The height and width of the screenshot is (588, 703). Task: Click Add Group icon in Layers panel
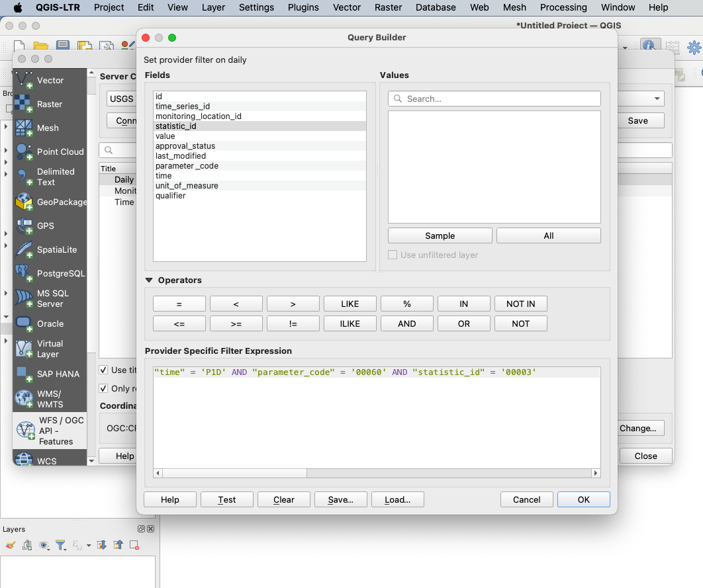(27, 545)
